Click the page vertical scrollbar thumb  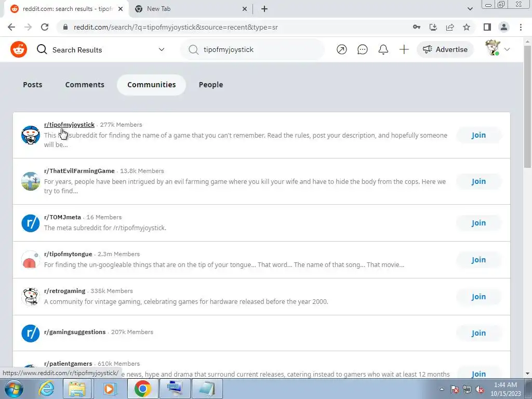pyautogui.click(x=527, y=106)
